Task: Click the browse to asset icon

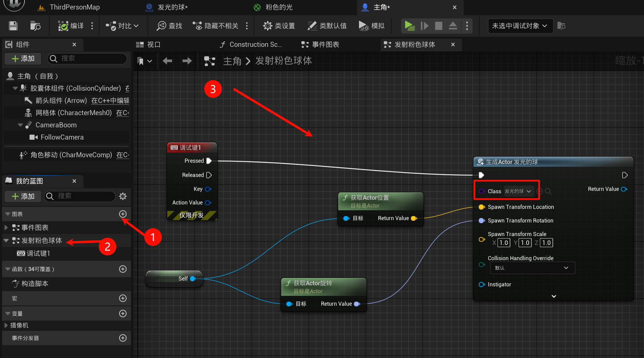Action: point(35,26)
